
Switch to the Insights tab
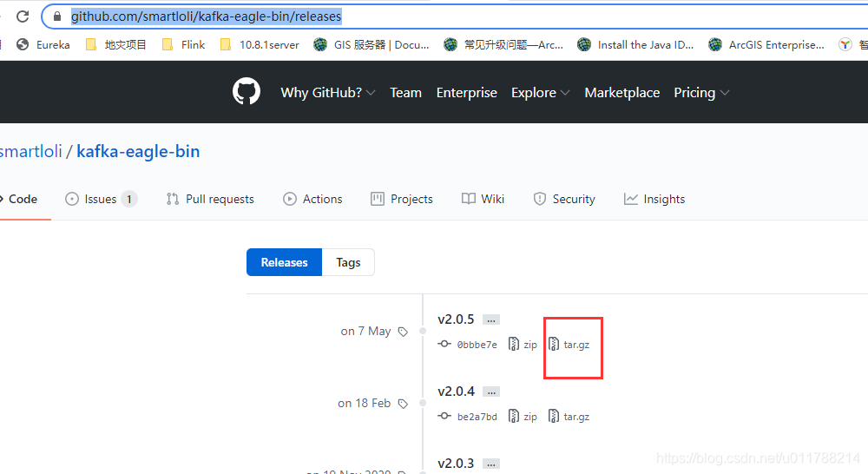pos(654,199)
